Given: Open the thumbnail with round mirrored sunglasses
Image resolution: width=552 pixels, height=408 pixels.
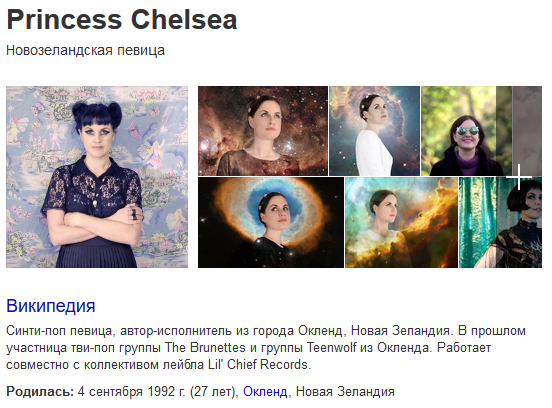Looking at the screenshot, I should [466, 131].
